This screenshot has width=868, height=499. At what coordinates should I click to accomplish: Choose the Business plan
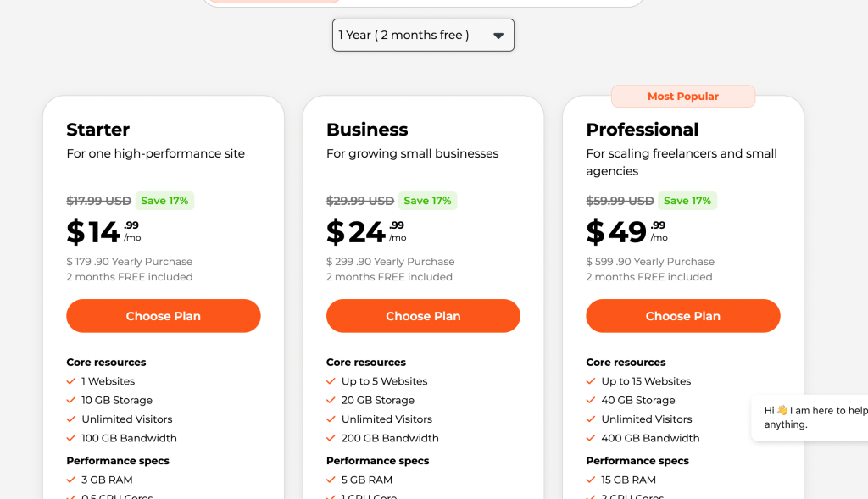(x=423, y=316)
